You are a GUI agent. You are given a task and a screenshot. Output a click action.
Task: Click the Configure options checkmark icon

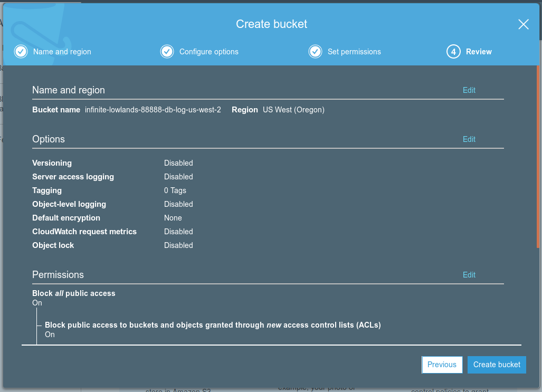coord(167,52)
